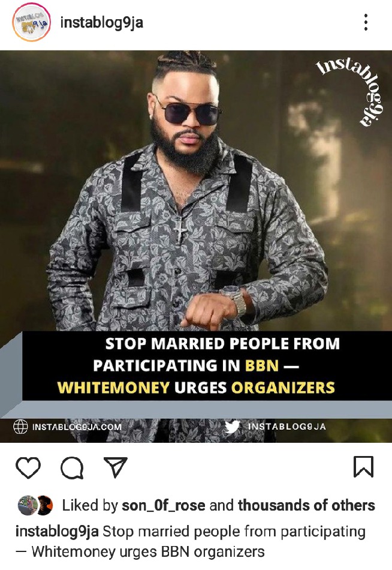
Task: Like the post with heart icon
Action: tap(28, 467)
